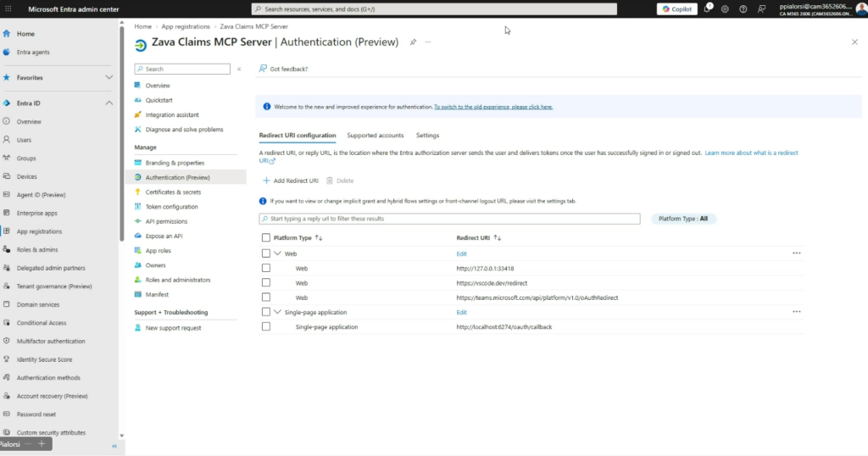The width and height of the screenshot is (868, 456).
Task: Click the Copilot button in header
Action: click(676, 8)
